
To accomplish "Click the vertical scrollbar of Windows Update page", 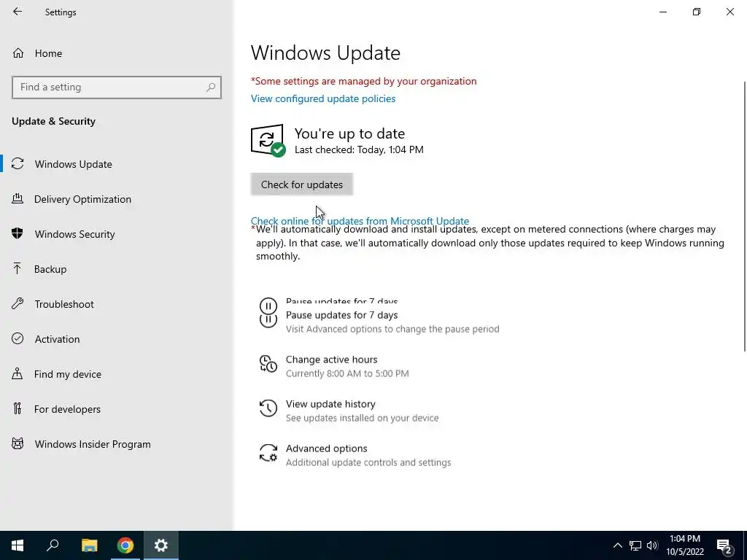I will click(744, 217).
